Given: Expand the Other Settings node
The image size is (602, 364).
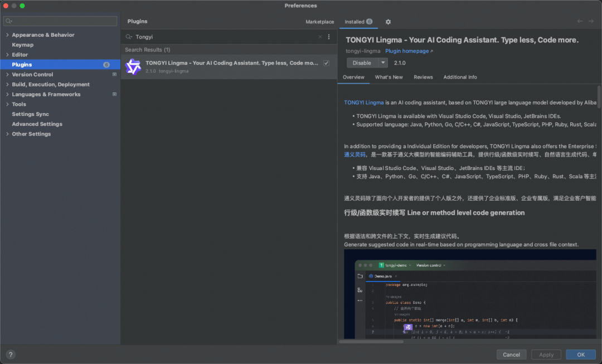Looking at the screenshot, I should pyautogui.click(x=7, y=134).
